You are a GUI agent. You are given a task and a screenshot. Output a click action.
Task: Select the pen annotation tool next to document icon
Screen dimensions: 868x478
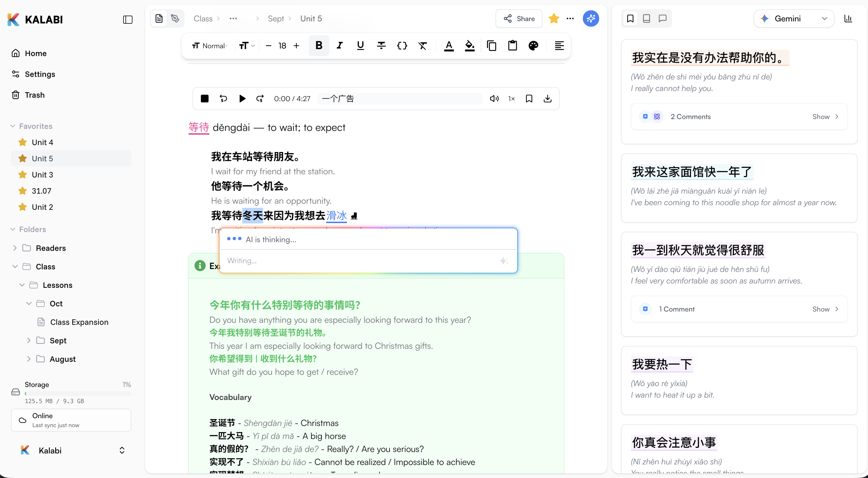pos(175,18)
